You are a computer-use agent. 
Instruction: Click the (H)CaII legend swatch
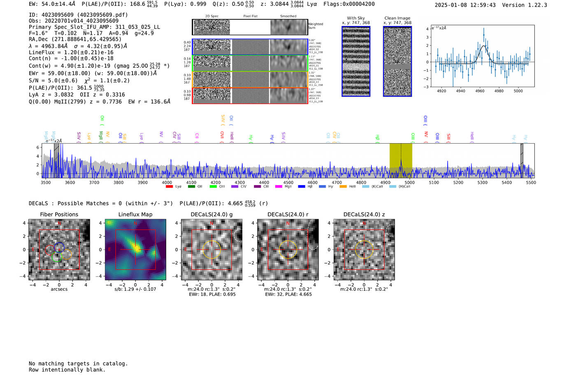point(393,187)
